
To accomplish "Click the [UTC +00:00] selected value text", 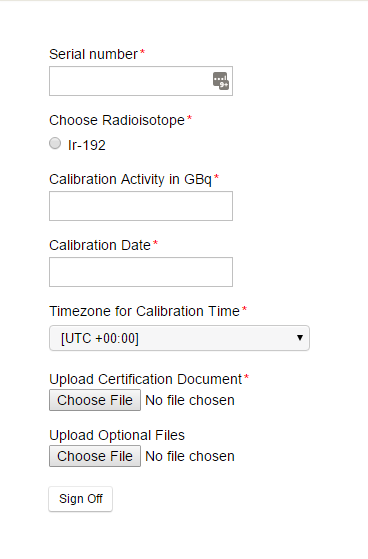I will click(100, 338).
